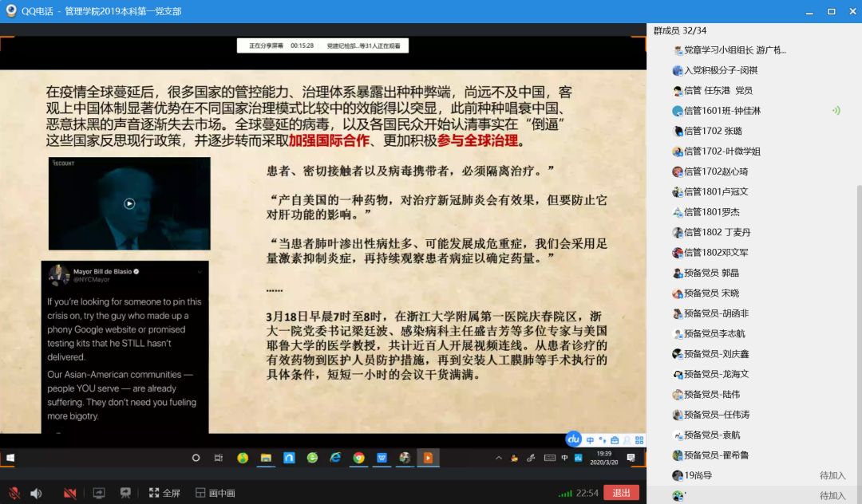
Task: Toggle the speaker volume icon
Action: coord(36,493)
